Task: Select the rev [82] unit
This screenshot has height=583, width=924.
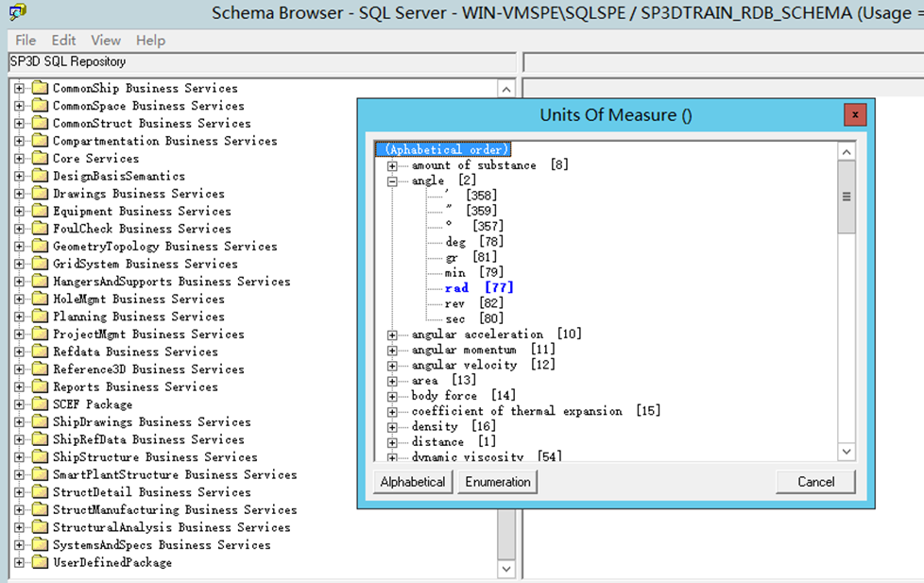Action: click(474, 303)
